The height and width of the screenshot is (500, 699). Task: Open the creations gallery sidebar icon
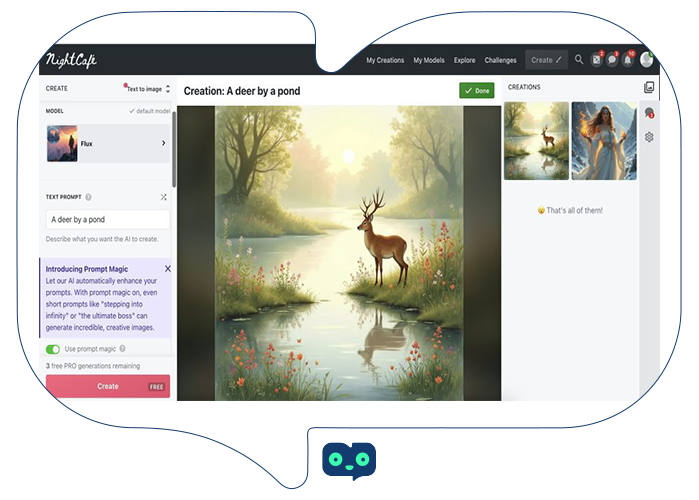click(649, 88)
